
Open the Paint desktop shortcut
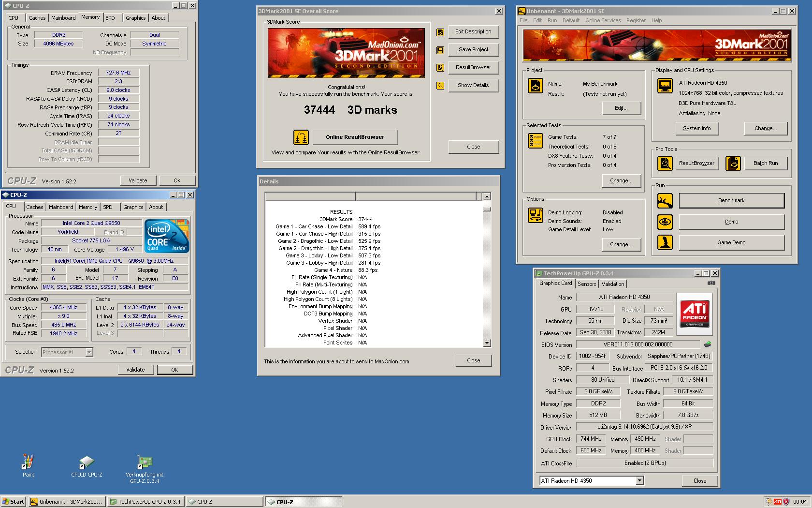point(28,465)
